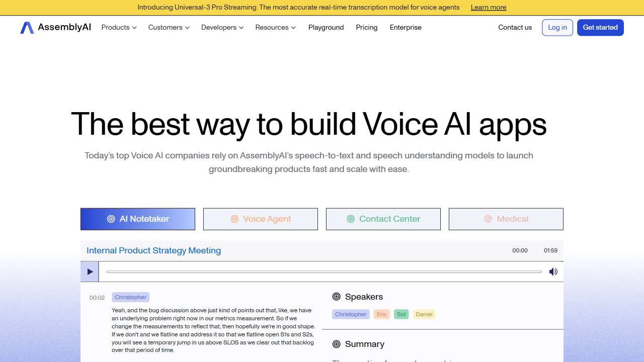The width and height of the screenshot is (644, 362).
Task: Play the Internal Product Strategy Meeting audio
Action: click(x=90, y=272)
